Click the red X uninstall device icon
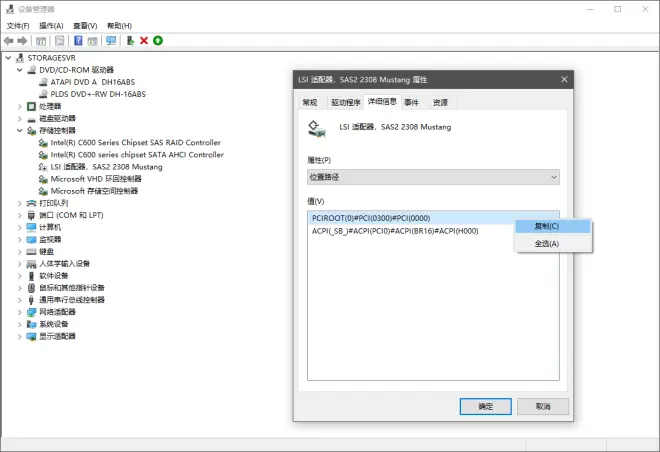This screenshot has width=660, height=452. pyautogui.click(x=144, y=41)
